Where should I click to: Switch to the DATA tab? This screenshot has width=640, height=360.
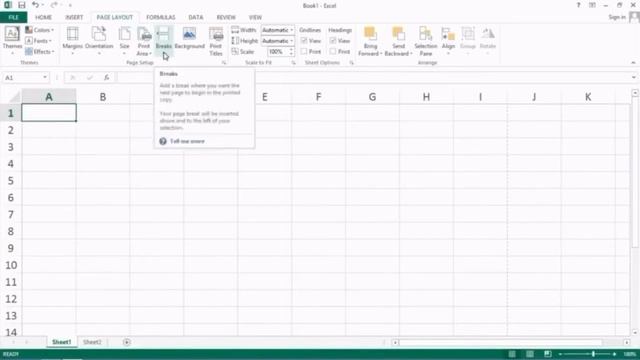tap(196, 17)
